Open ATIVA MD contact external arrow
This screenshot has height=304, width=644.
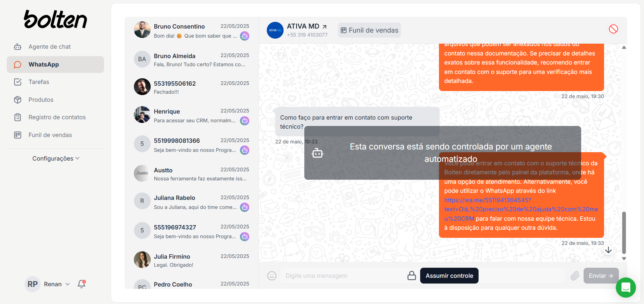(325, 27)
